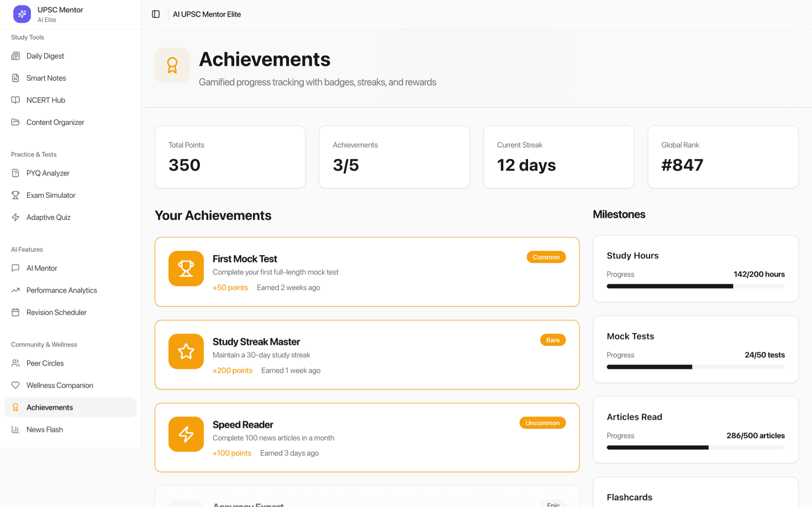Click the UPSC Mentor sparkle logo icon

point(22,14)
